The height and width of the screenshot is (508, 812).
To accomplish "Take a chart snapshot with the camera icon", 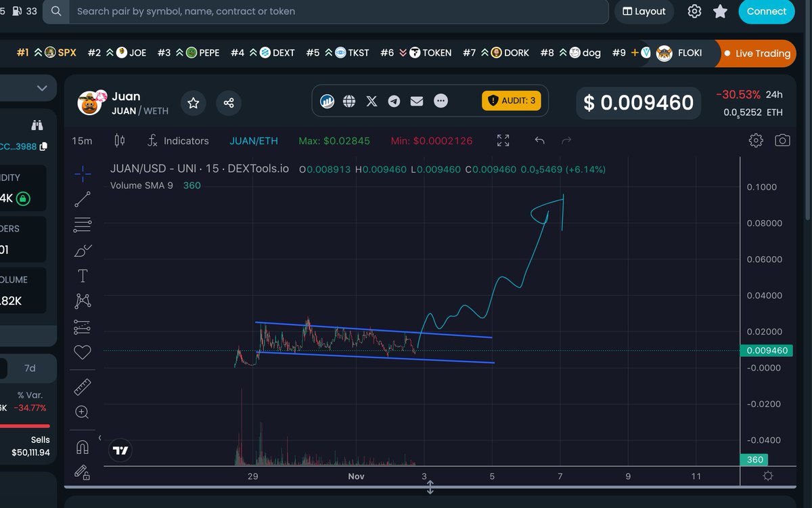I will (x=782, y=140).
